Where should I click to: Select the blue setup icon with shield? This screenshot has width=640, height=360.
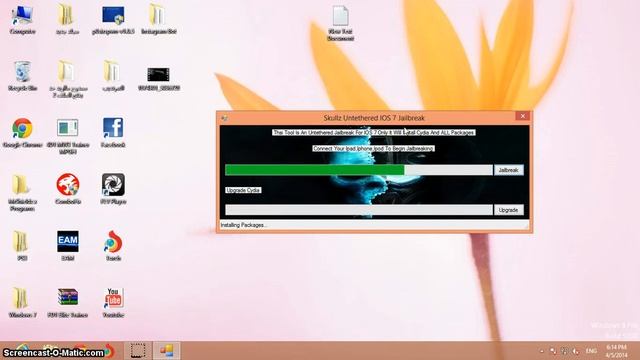[x=113, y=20]
